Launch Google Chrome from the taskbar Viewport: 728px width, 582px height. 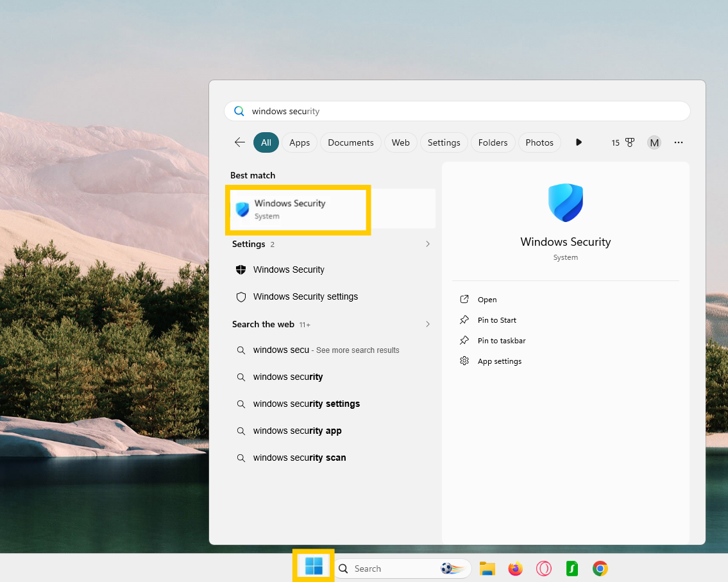click(600, 569)
